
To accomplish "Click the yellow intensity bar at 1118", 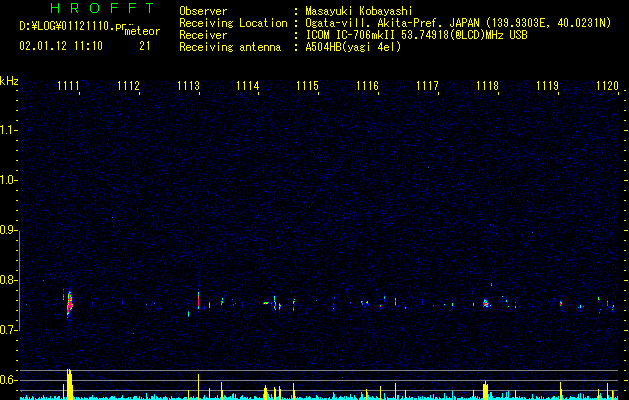I will point(485,390).
